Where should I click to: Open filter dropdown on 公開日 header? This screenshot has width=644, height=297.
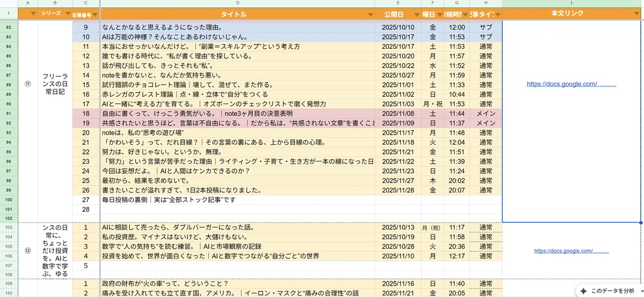(x=416, y=14)
